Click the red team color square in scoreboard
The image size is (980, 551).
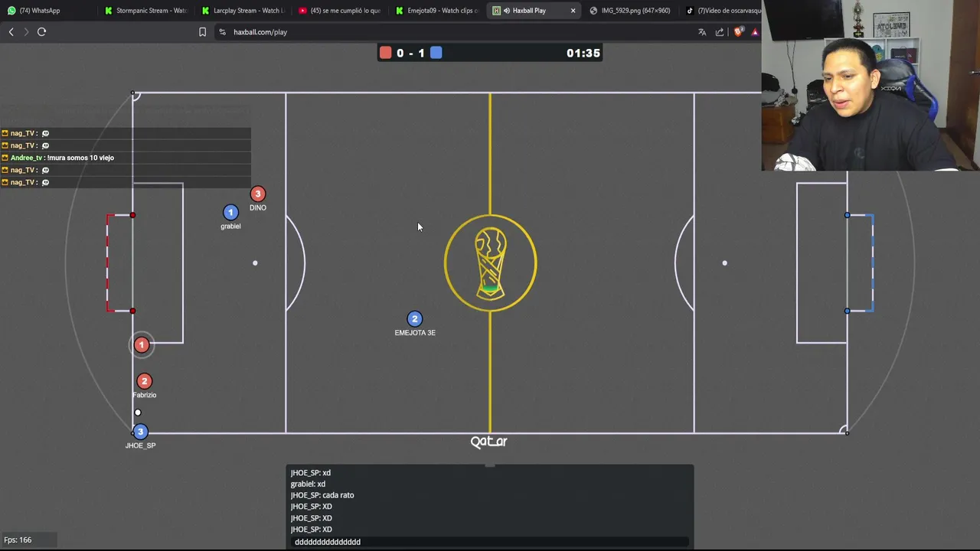[385, 53]
